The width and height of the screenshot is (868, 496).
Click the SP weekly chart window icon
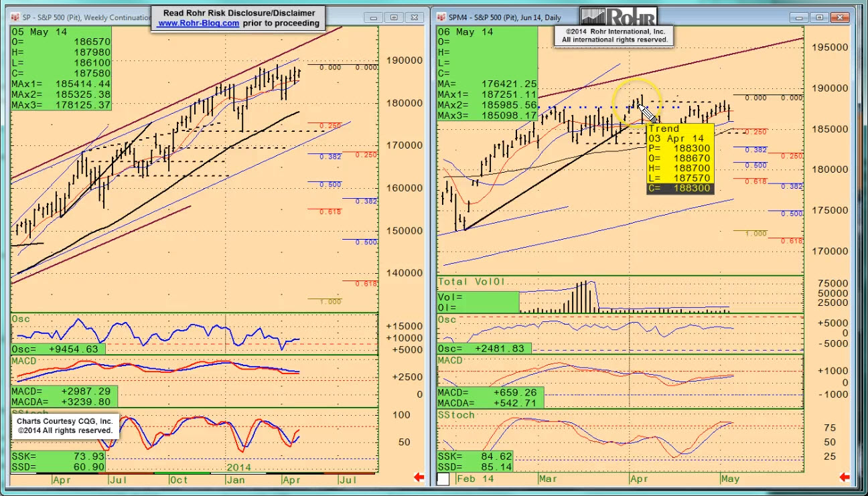(x=15, y=17)
